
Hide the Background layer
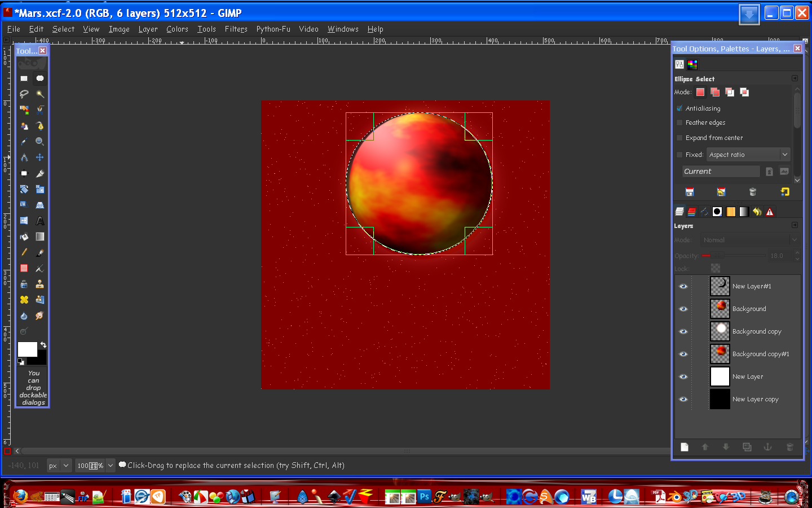pos(683,309)
